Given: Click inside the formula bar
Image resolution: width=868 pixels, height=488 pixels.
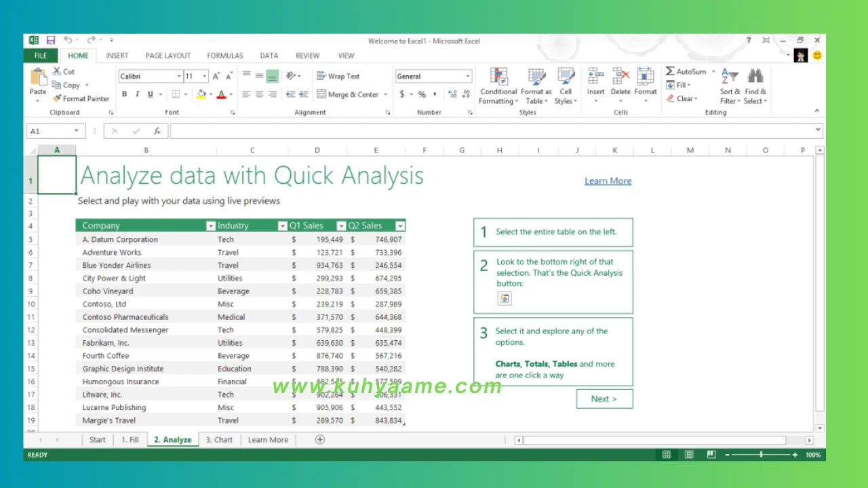Looking at the screenshot, I should point(496,131).
